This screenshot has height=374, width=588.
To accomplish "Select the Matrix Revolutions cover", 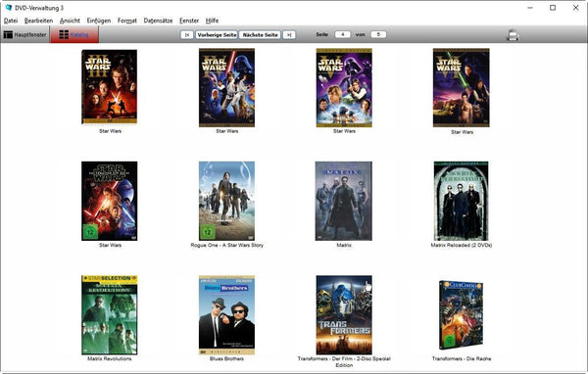I will [109, 315].
